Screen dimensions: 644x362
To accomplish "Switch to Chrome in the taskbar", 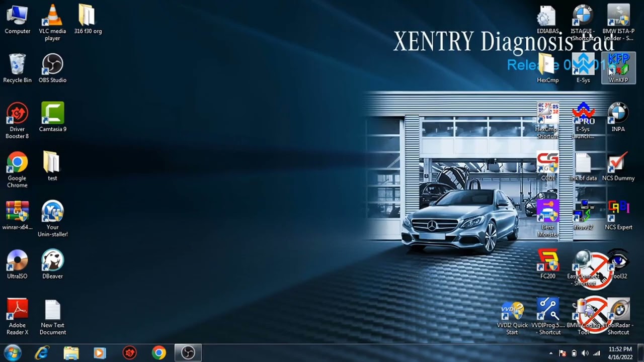I will pyautogui.click(x=158, y=353).
